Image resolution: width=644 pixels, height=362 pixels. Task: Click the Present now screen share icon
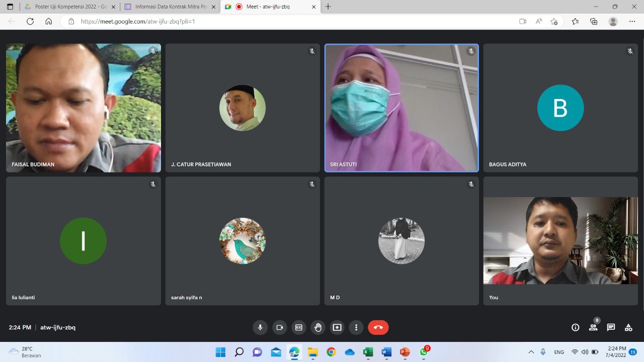click(337, 327)
